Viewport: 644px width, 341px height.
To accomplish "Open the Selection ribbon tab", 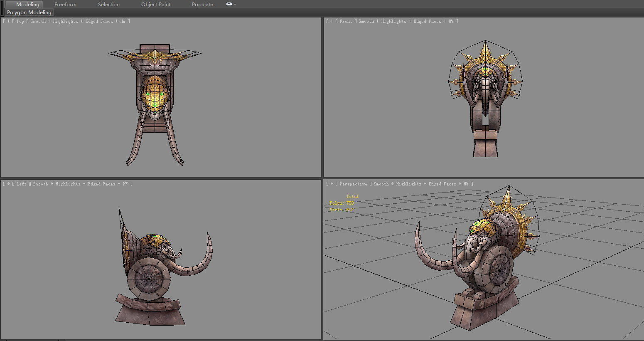I will pos(109,4).
